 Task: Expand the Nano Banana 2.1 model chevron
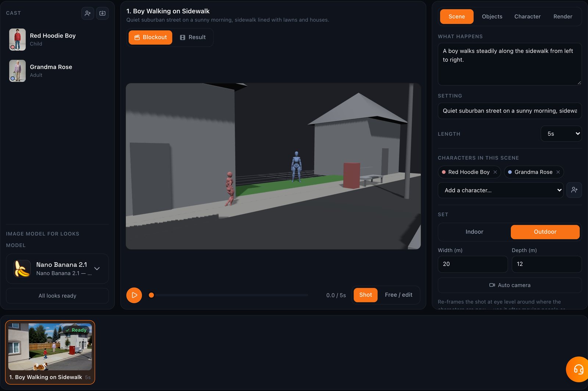coord(97,269)
